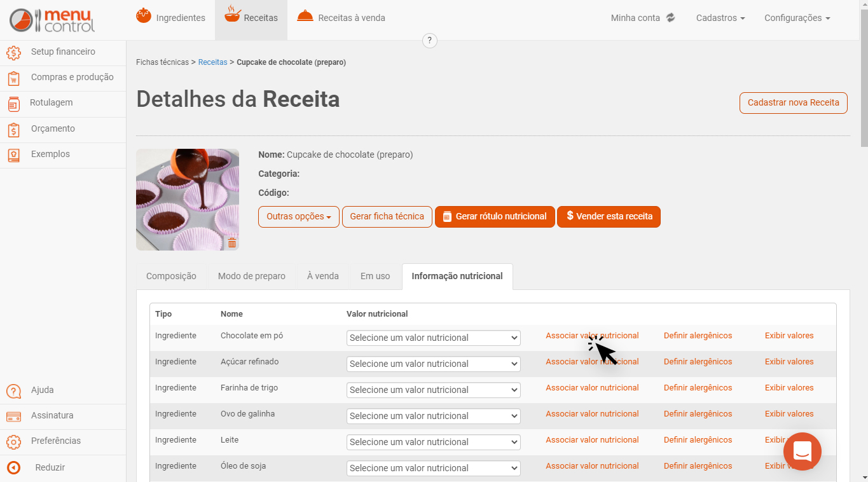Click the cupcake recipe photo thumbnail
Viewport: 868px width, 482px height.
[188, 200]
